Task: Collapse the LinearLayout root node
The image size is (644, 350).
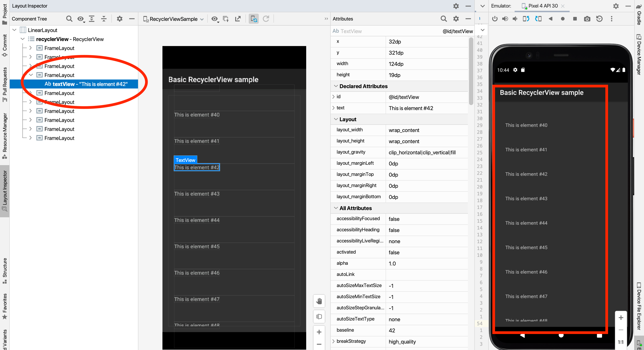Action: pos(15,30)
